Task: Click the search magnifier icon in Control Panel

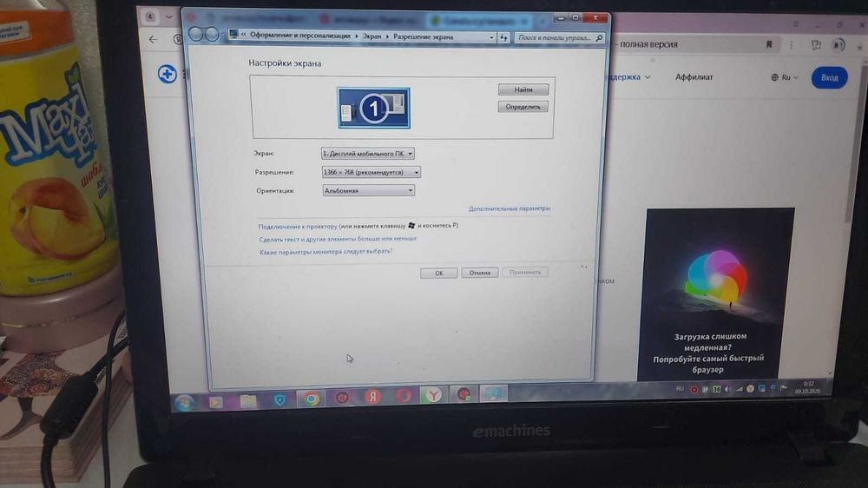Action: (x=599, y=37)
